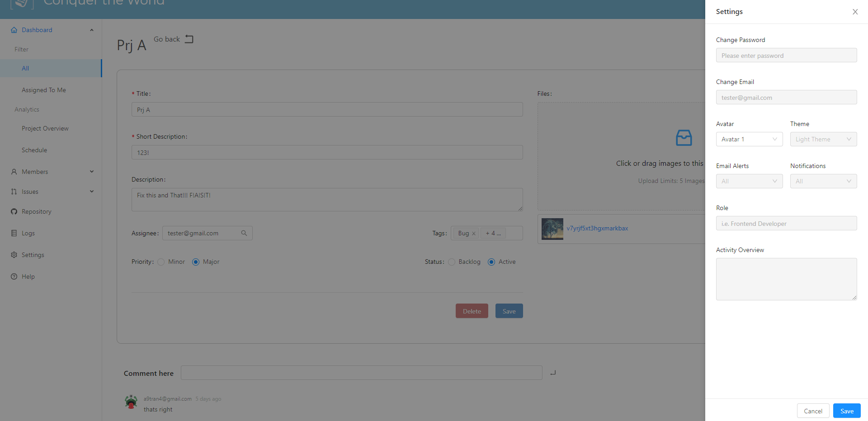868x421 pixels.
Task: Click the Repository GitHub icon
Action: (x=14, y=211)
